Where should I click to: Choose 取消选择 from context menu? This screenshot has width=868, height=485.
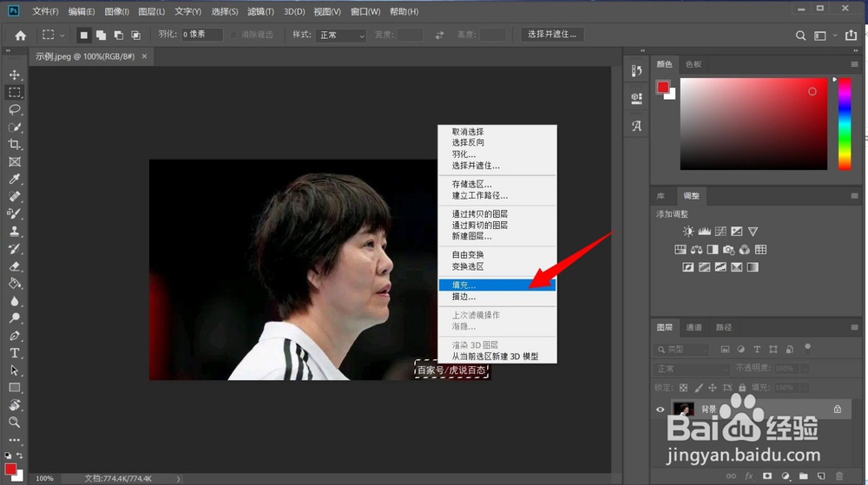[x=497, y=132]
